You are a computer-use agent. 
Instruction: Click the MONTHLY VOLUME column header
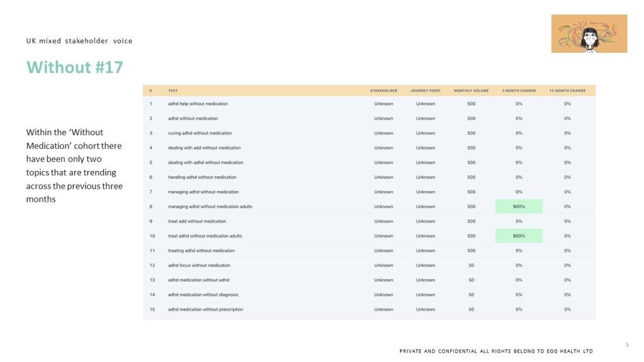coord(471,90)
